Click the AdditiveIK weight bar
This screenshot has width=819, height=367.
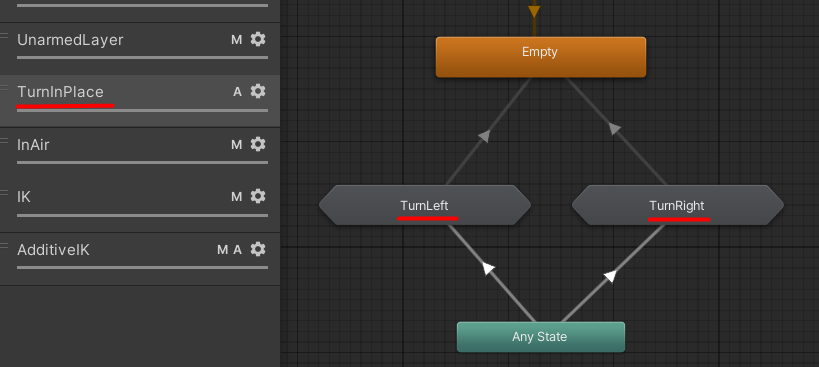tap(143, 267)
